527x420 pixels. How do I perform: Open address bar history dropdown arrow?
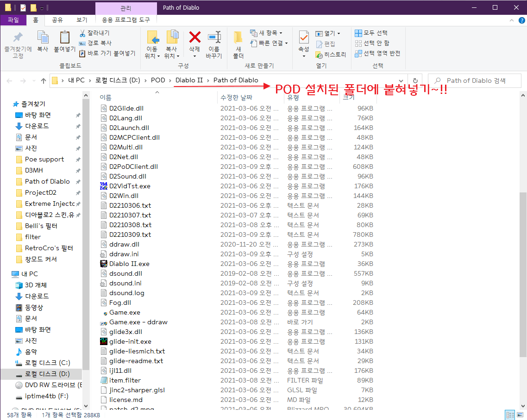(401, 80)
